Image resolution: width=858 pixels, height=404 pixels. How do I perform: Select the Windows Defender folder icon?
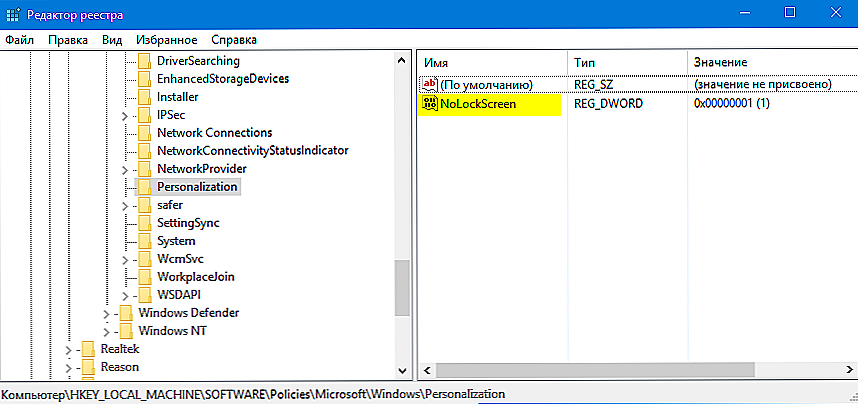pos(126,313)
